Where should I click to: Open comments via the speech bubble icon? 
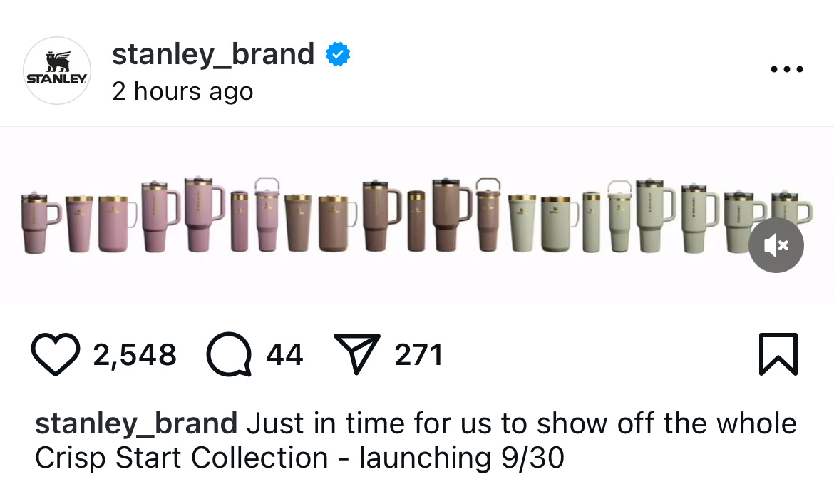click(229, 354)
